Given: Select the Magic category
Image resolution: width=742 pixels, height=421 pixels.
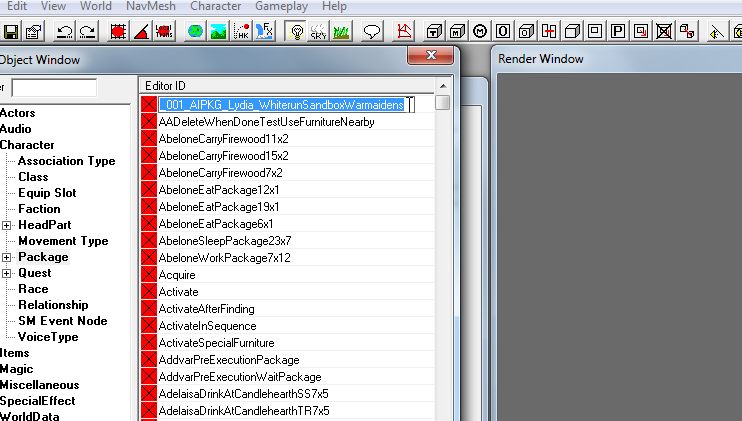Looking at the screenshot, I should pyautogui.click(x=17, y=369).
